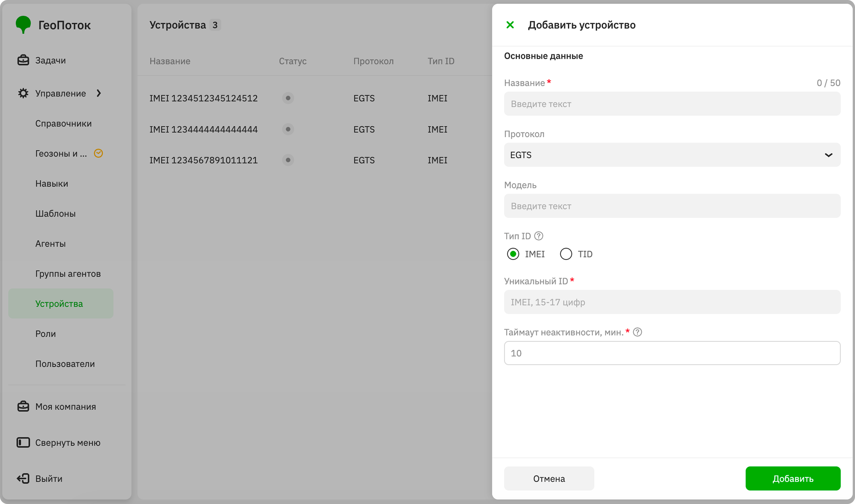This screenshot has width=855, height=504.
Task: Focus the Название text field
Action: 672,104
